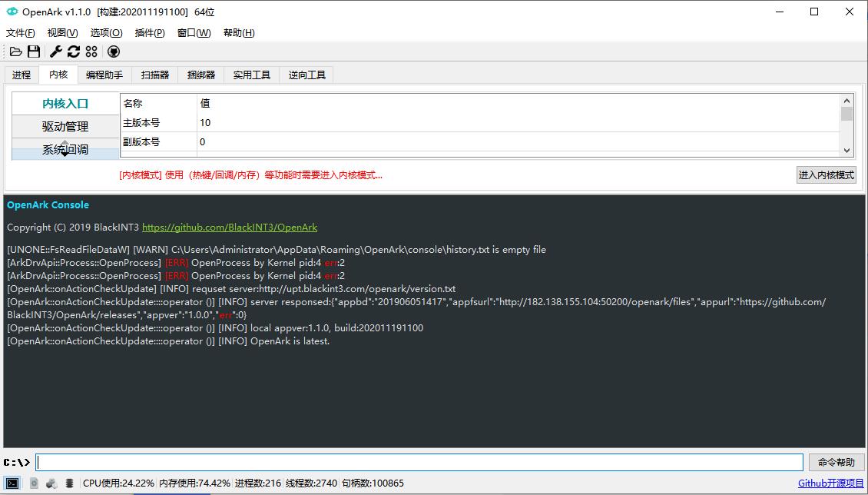The width and height of the screenshot is (868, 495).
Task: Click the refresh arrows toolbar icon
Action: coord(74,51)
